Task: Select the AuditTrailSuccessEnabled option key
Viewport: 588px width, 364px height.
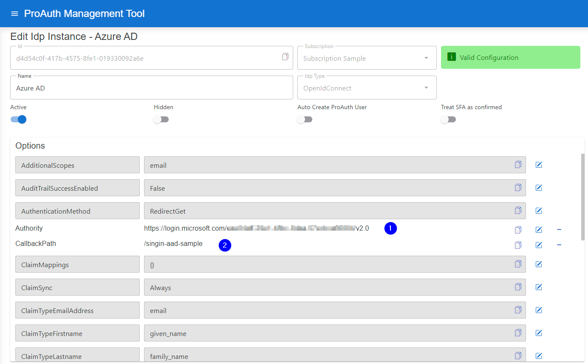Action: coord(77,187)
